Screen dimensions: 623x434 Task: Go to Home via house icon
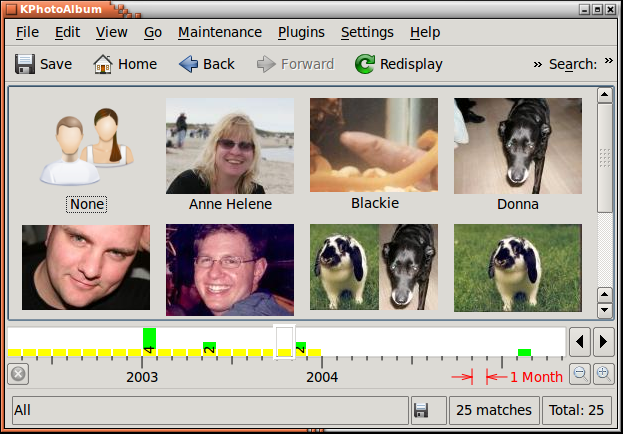tap(102, 64)
